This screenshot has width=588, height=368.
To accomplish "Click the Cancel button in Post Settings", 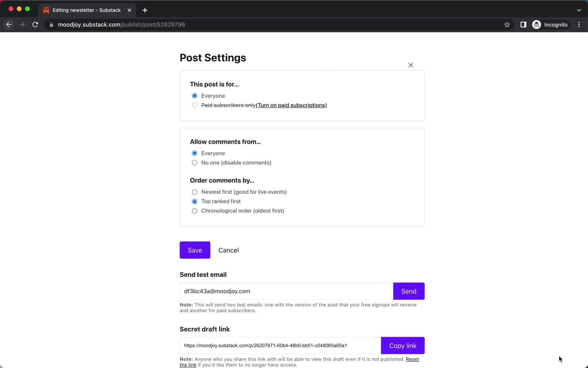I will point(228,250).
